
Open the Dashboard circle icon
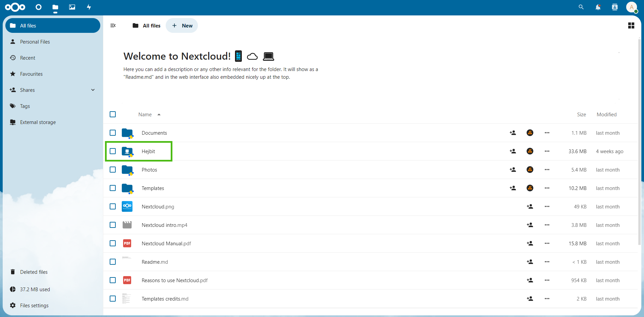[39, 7]
